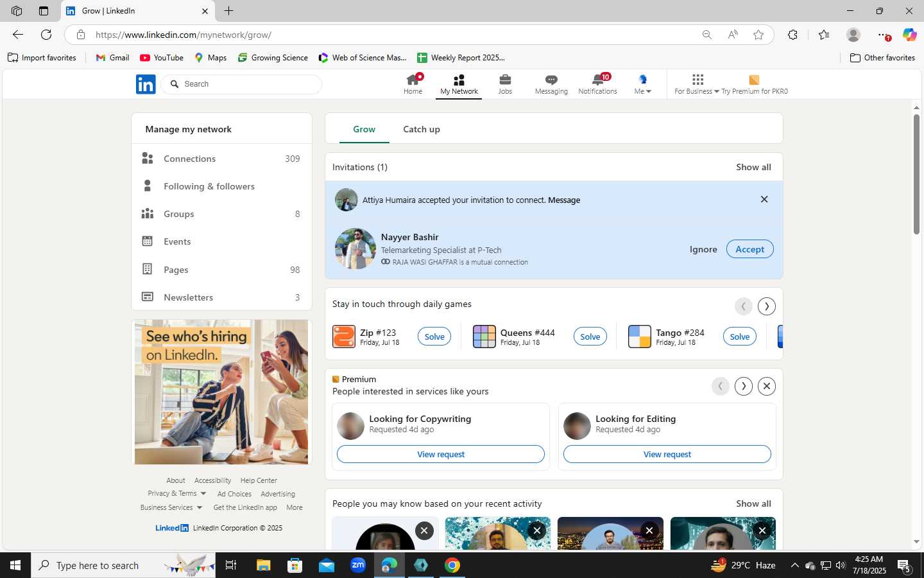This screenshot has width=924, height=578.
Task: Show all people you may know
Action: [x=753, y=504]
